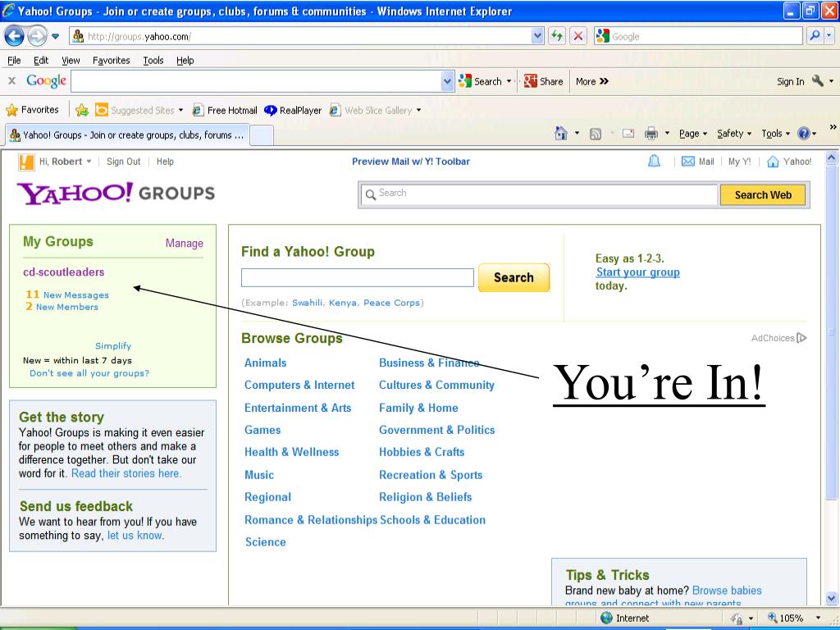Screen dimensions: 840x630
Task: Close the Google toolbar with X
Action: (x=11, y=81)
